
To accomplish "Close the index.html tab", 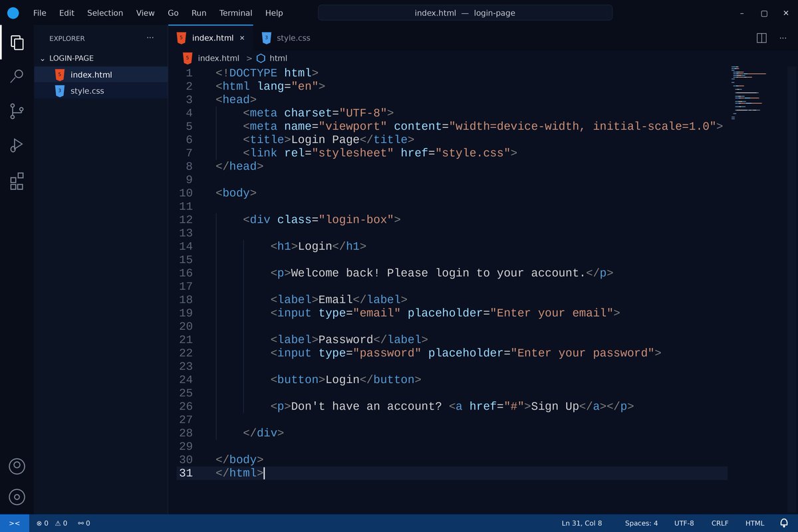I will 242,38.
